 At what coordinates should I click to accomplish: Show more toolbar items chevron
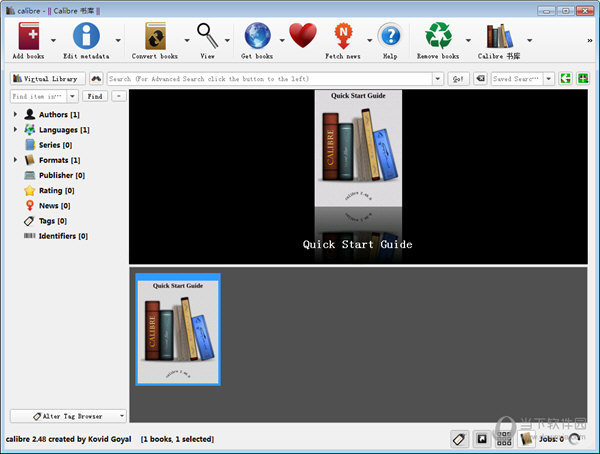click(590, 40)
